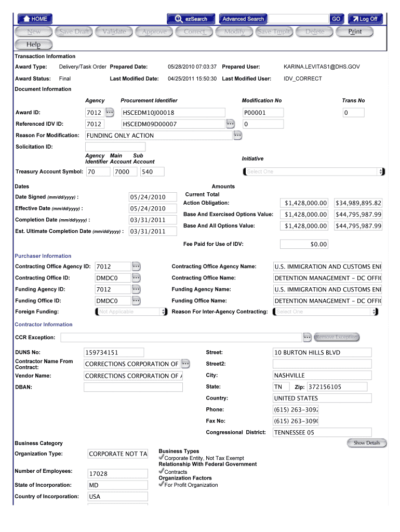Open Reason For Modification lookup icon
400x532 pixels.
[237, 136]
